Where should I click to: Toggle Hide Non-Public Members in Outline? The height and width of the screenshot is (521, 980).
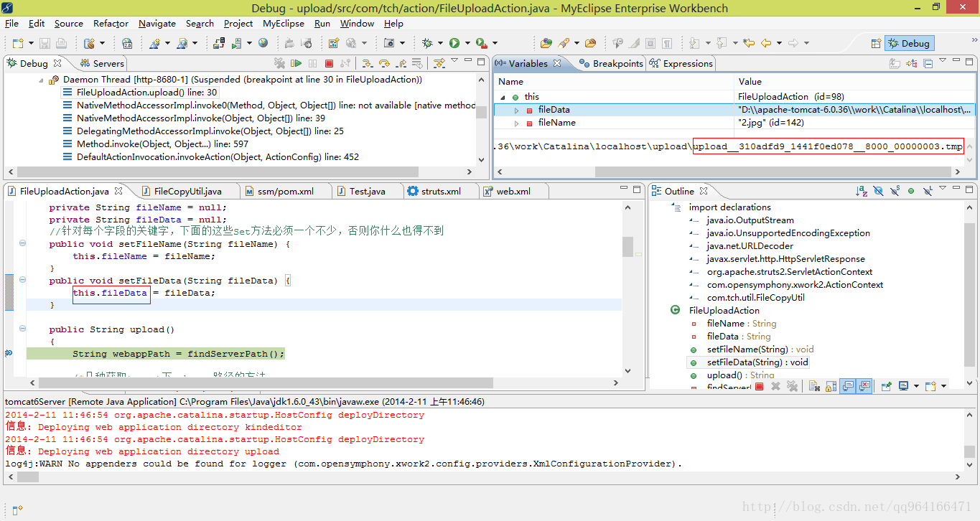pos(911,191)
